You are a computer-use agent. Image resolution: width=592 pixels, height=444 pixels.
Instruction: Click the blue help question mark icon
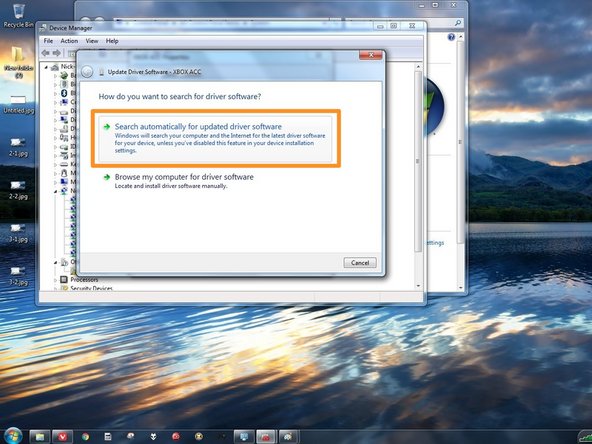tap(451, 37)
